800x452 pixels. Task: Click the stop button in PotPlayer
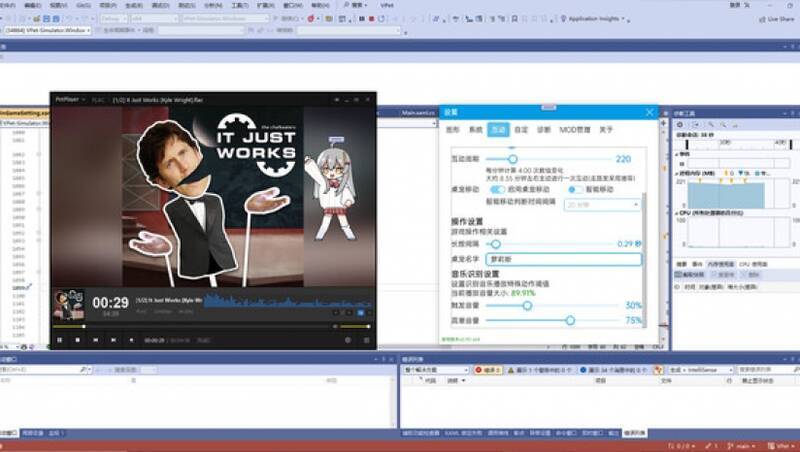point(77,340)
